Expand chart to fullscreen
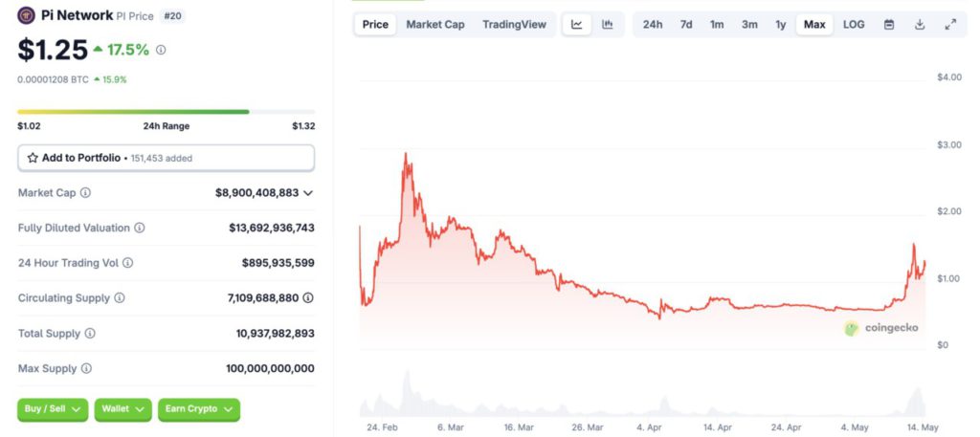980x437 pixels. pyautogui.click(x=950, y=24)
